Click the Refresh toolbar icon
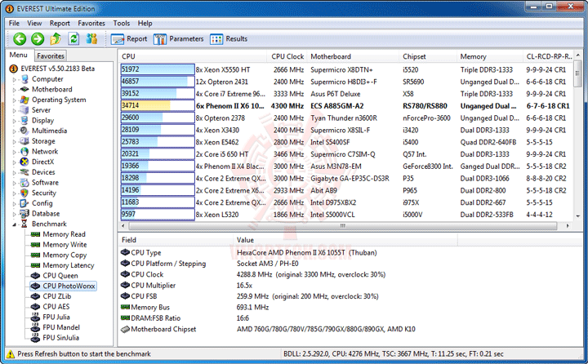The width and height of the screenshot is (588, 364). click(73, 38)
